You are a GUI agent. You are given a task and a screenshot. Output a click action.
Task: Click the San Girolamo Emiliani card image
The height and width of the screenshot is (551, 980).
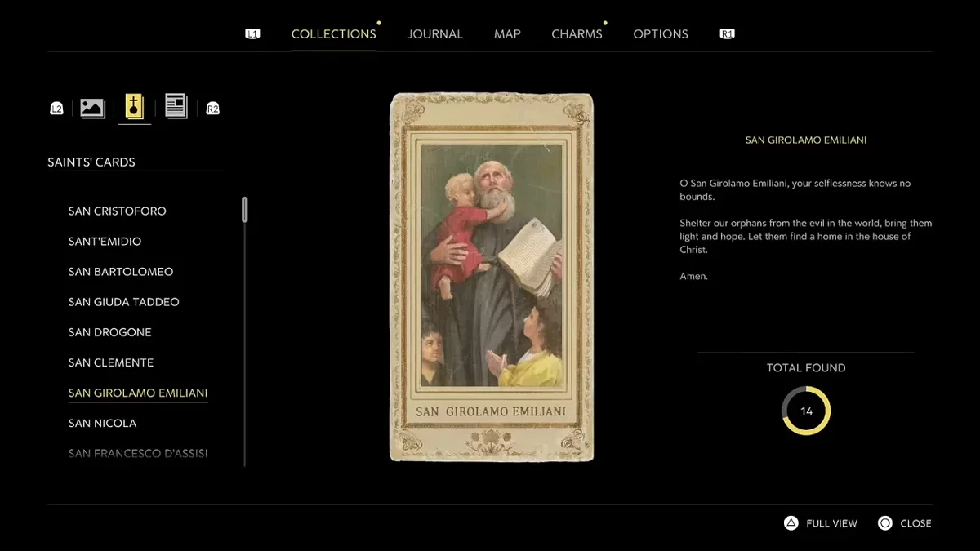pyautogui.click(x=492, y=278)
